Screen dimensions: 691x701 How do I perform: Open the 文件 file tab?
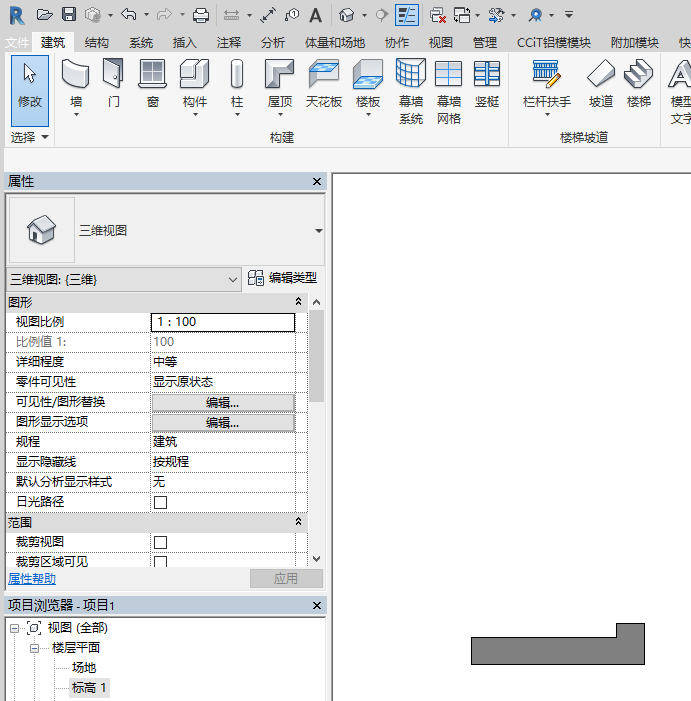click(17, 42)
